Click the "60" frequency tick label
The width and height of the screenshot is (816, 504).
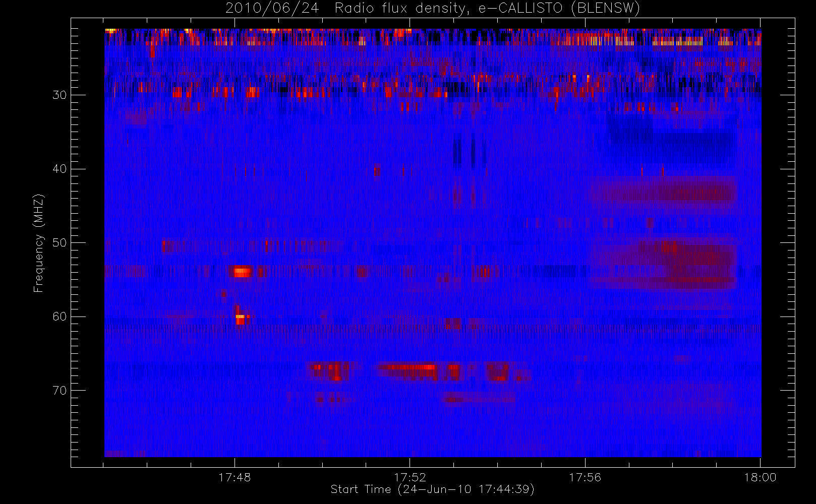click(x=60, y=317)
